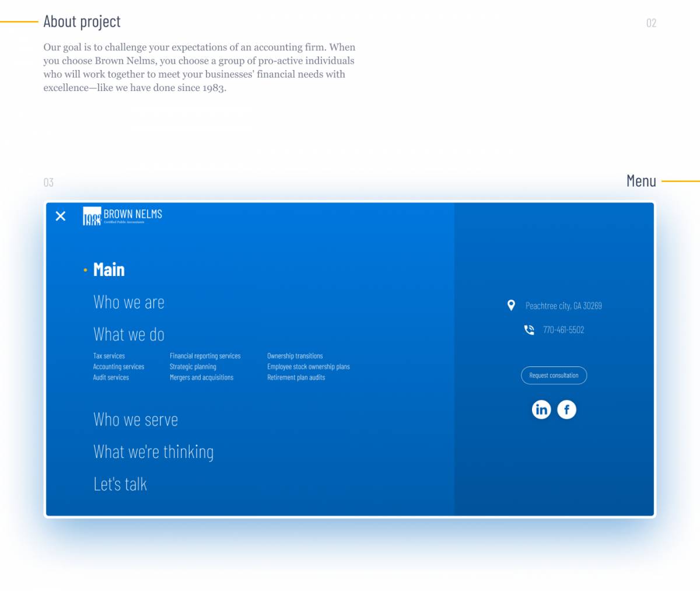Image resolution: width=700 pixels, height=591 pixels.
Task: Open Employee stock ownership plans link
Action: (x=309, y=367)
